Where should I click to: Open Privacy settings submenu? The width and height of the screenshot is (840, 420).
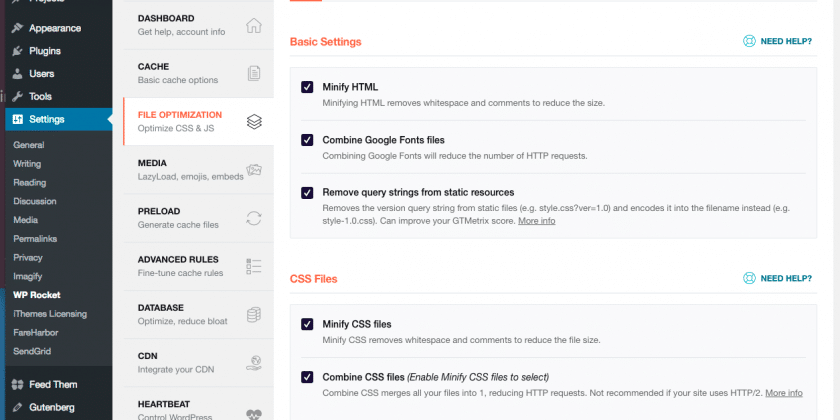(28, 257)
